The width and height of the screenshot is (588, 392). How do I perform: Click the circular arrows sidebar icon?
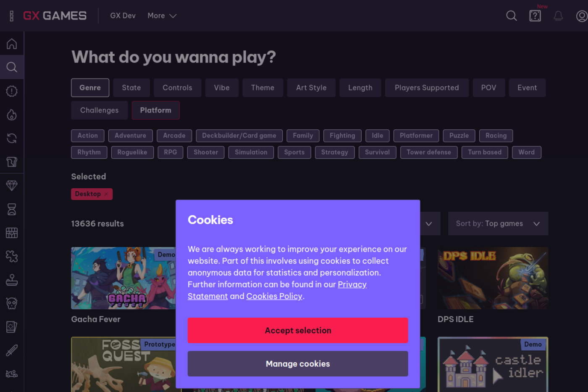(x=12, y=138)
